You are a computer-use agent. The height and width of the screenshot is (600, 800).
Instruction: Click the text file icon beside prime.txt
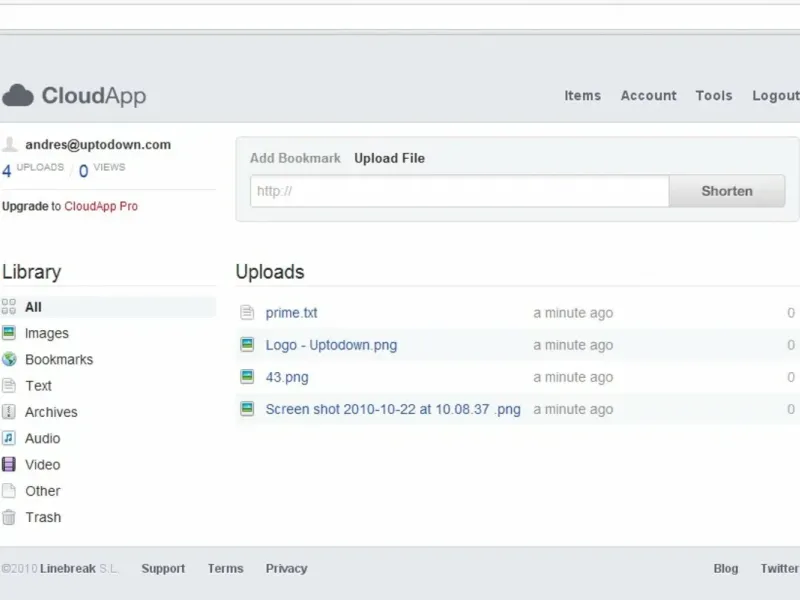click(247, 312)
